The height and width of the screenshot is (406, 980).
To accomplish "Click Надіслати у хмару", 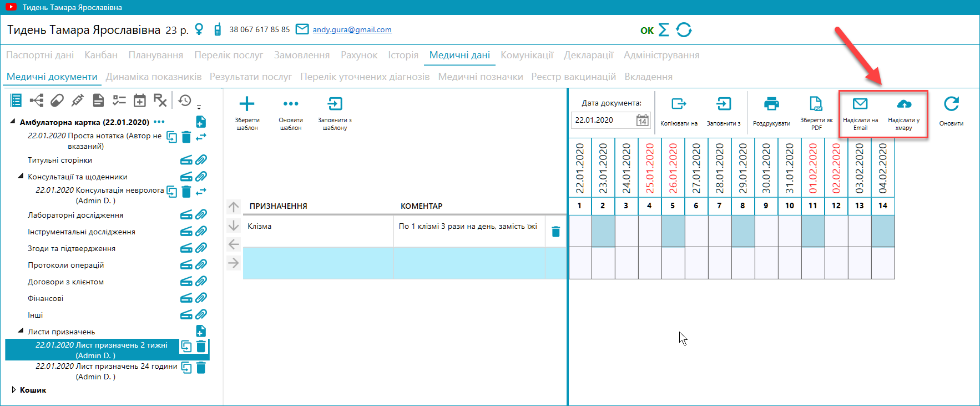I will click(x=903, y=113).
